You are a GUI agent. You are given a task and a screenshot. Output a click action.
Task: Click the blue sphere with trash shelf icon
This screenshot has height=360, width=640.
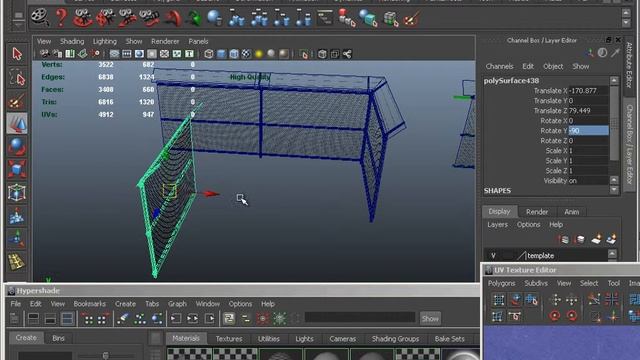click(x=214, y=18)
